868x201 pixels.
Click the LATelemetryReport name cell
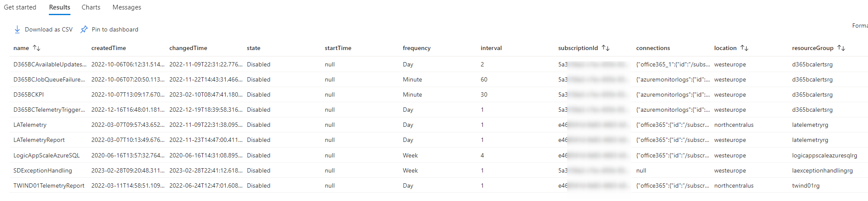coord(39,140)
